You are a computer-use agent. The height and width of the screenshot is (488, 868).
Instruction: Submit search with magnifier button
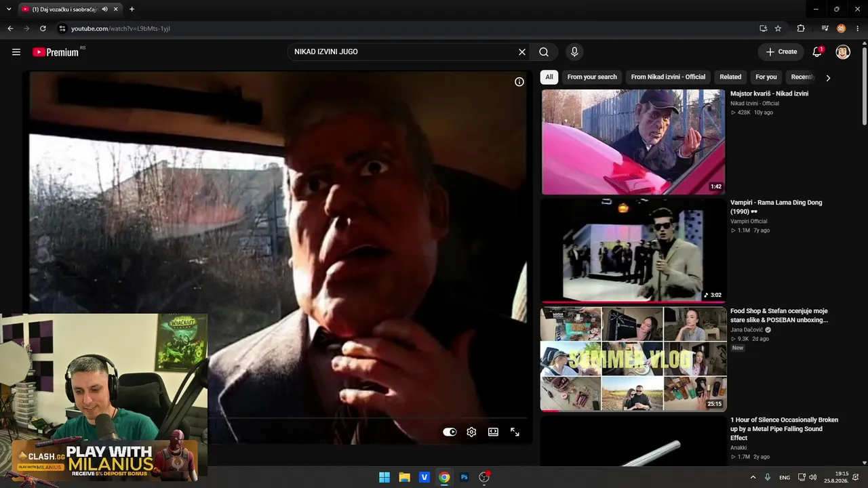(544, 52)
